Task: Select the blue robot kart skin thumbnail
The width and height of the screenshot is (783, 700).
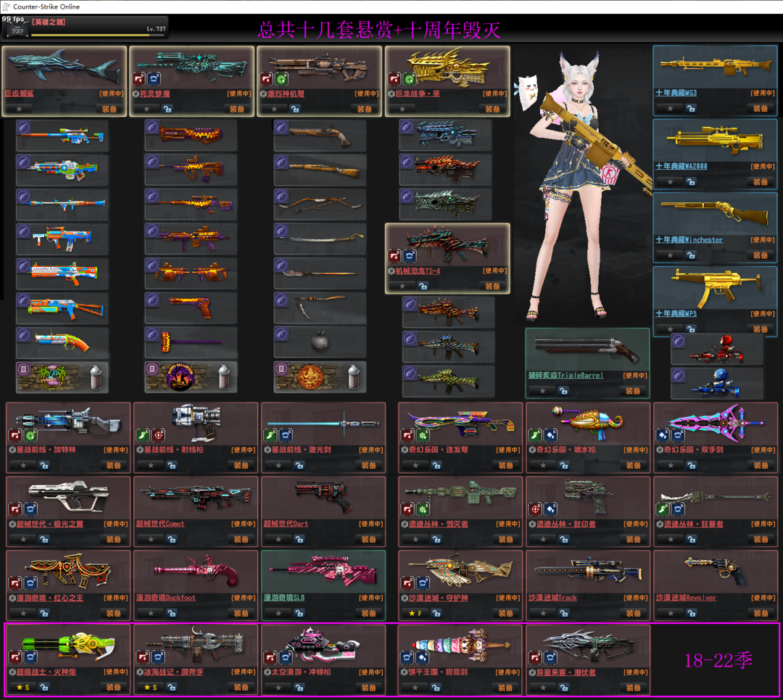Action: coord(717,383)
